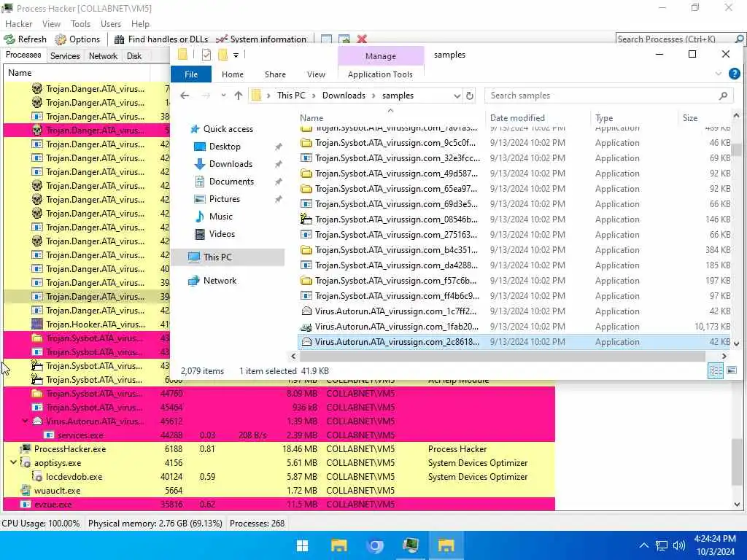
Task: Open the Application Tools tab
Action: click(380, 74)
